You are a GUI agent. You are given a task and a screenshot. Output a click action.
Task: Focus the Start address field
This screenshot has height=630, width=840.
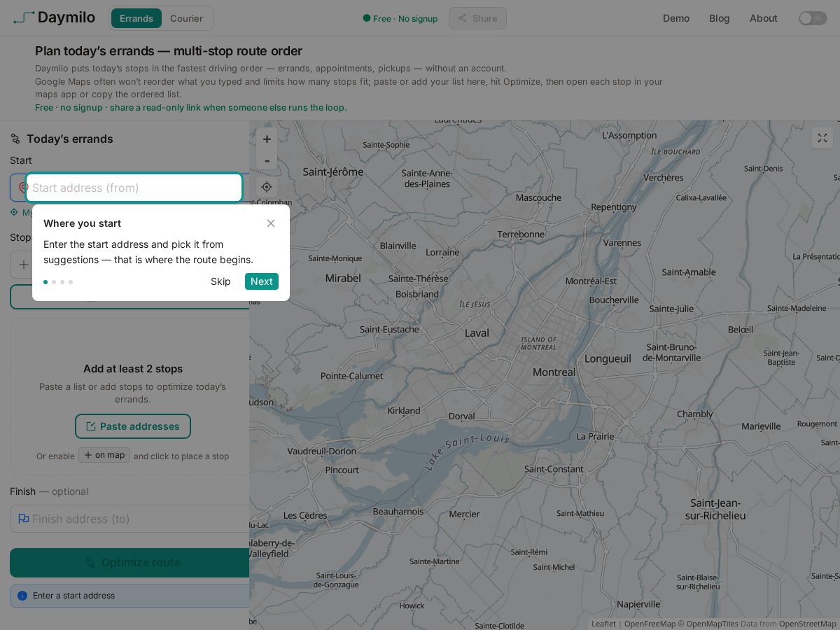tap(134, 188)
